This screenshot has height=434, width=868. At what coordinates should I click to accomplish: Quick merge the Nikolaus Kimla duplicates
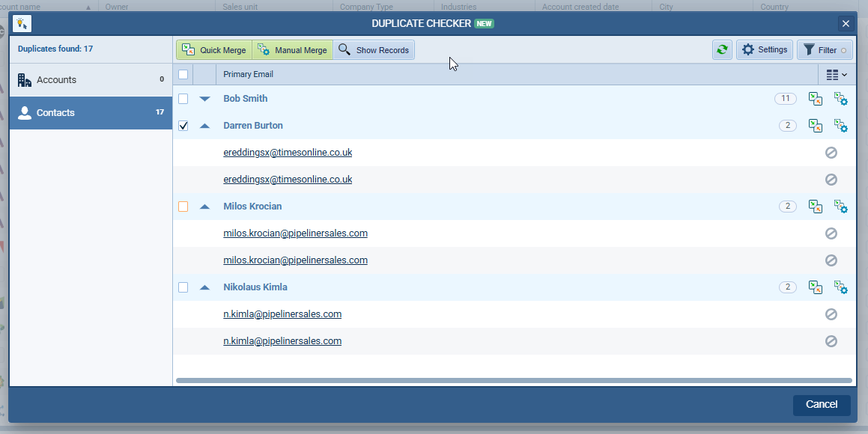815,287
